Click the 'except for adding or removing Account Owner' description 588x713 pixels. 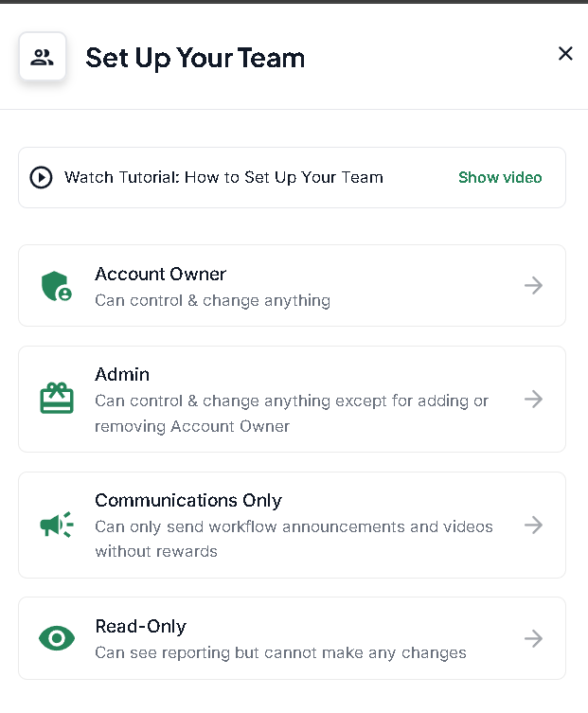[x=292, y=414]
